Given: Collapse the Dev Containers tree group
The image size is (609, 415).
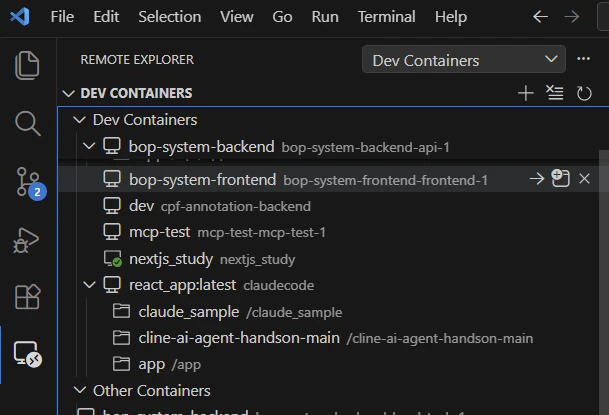Looking at the screenshot, I should pyautogui.click(x=80, y=120).
